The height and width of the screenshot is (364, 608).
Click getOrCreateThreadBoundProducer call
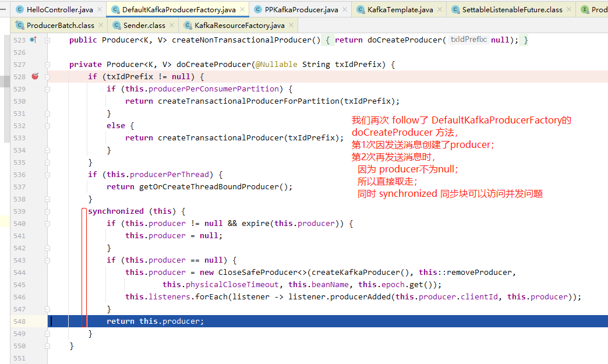tap(209, 187)
